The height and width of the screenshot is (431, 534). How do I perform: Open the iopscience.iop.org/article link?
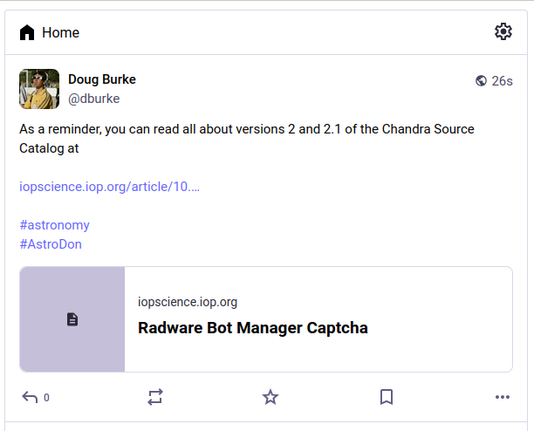pyautogui.click(x=109, y=187)
